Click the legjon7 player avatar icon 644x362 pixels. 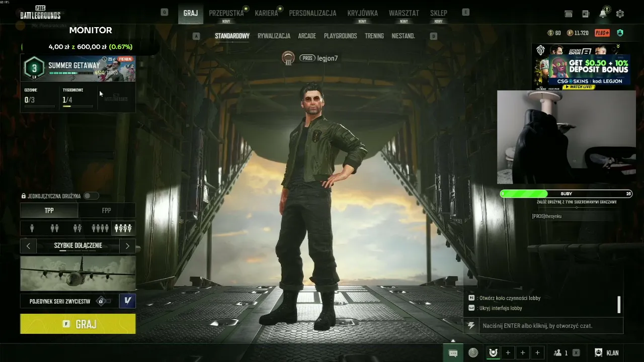click(288, 58)
